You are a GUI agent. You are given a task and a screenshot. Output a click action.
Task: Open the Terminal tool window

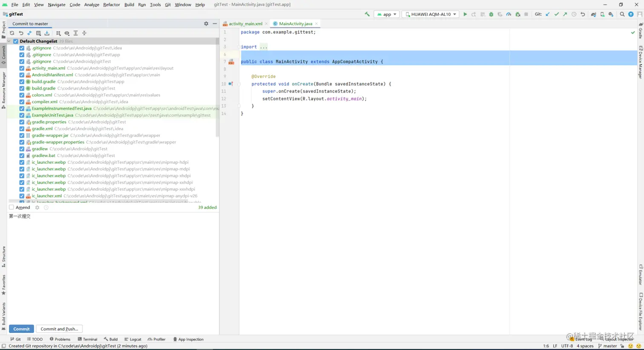pos(87,339)
